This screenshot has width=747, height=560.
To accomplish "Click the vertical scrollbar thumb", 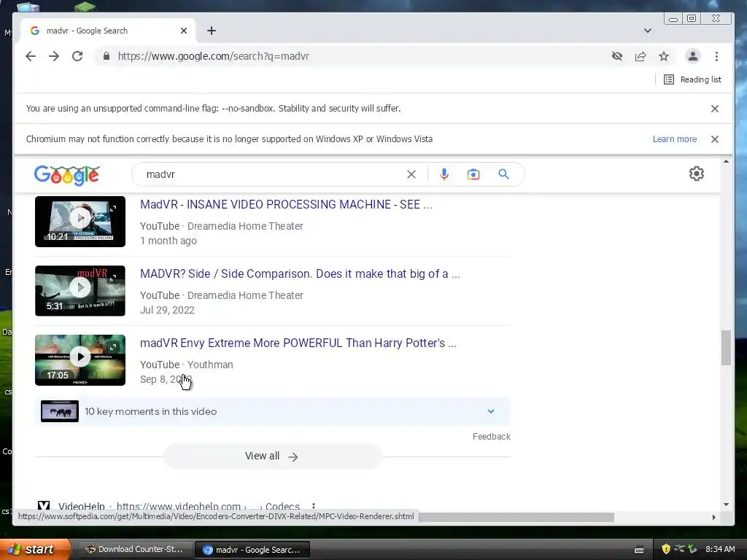I will click(726, 348).
